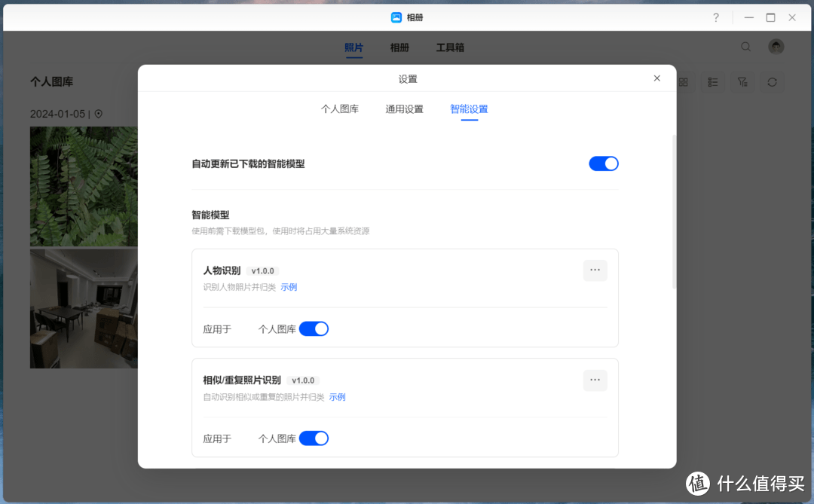Image resolution: width=814 pixels, height=504 pixels.
Task: Open the fern photo thumbnail
Action: [84, 186]
